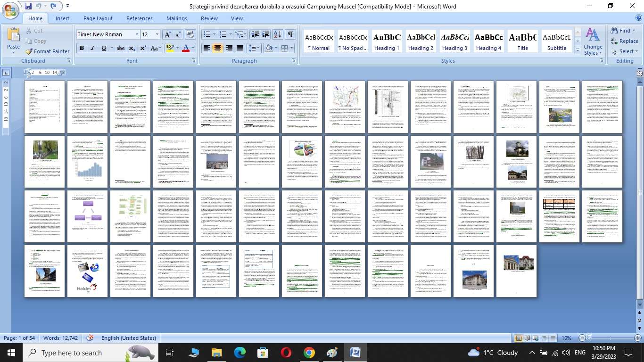
Task: Justify the paragraph text
Action: tap(240, 48)
